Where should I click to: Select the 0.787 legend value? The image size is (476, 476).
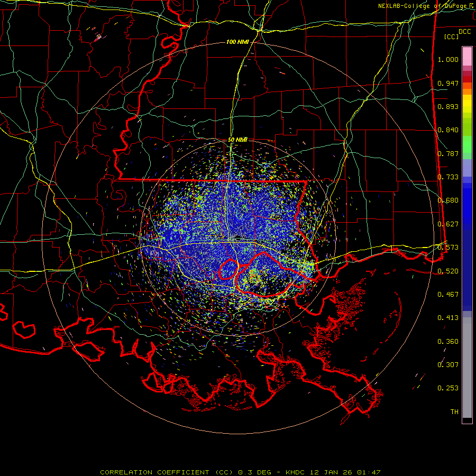448,153
